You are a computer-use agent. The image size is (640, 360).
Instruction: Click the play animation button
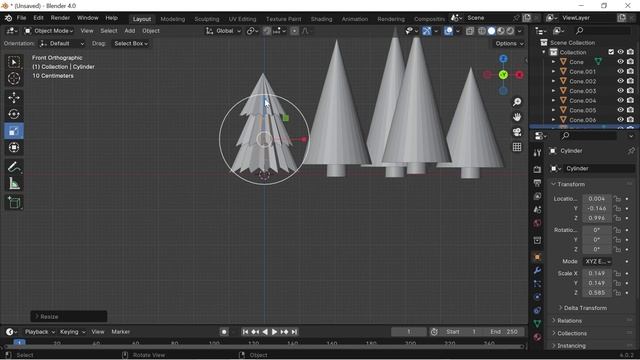[x=274, y=332]
